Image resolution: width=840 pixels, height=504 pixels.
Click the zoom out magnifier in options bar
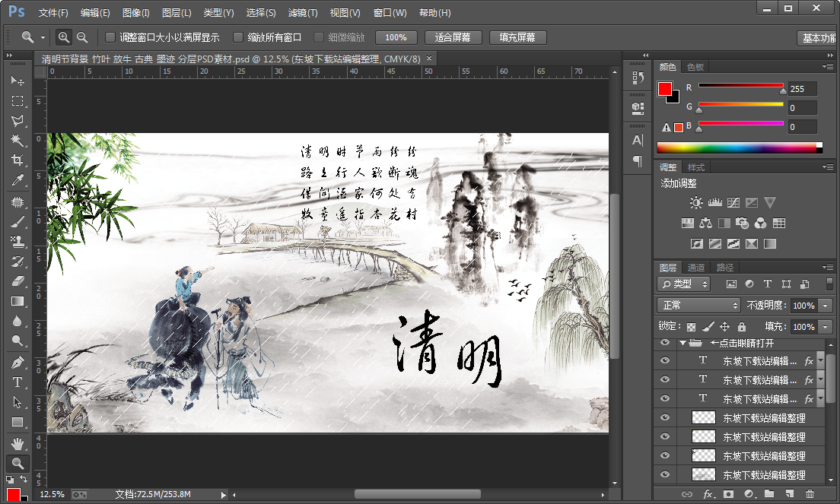(82, 37)
